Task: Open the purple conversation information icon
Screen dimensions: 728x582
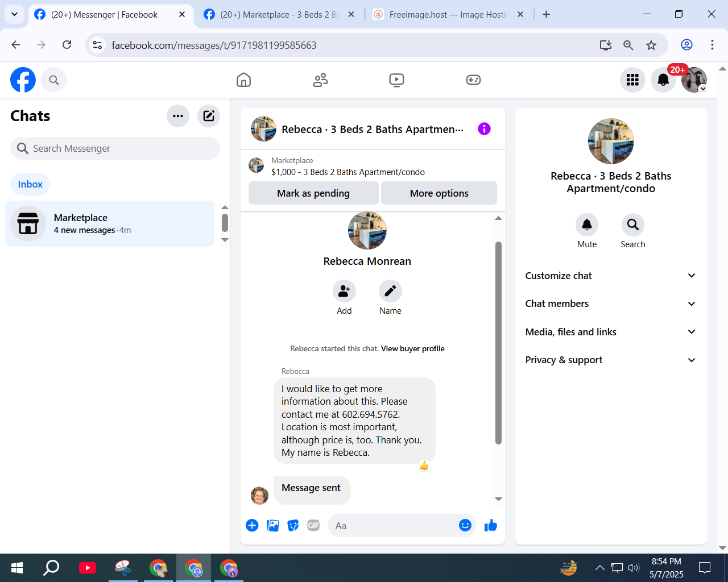Action: click(484, 129)
